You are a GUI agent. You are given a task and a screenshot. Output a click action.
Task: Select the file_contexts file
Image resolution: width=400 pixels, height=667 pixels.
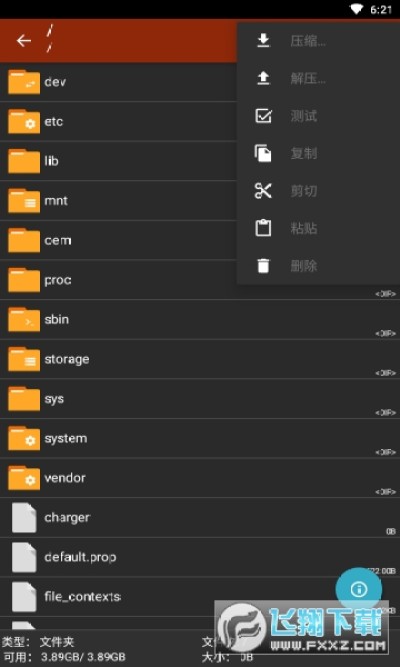(200, 596)
